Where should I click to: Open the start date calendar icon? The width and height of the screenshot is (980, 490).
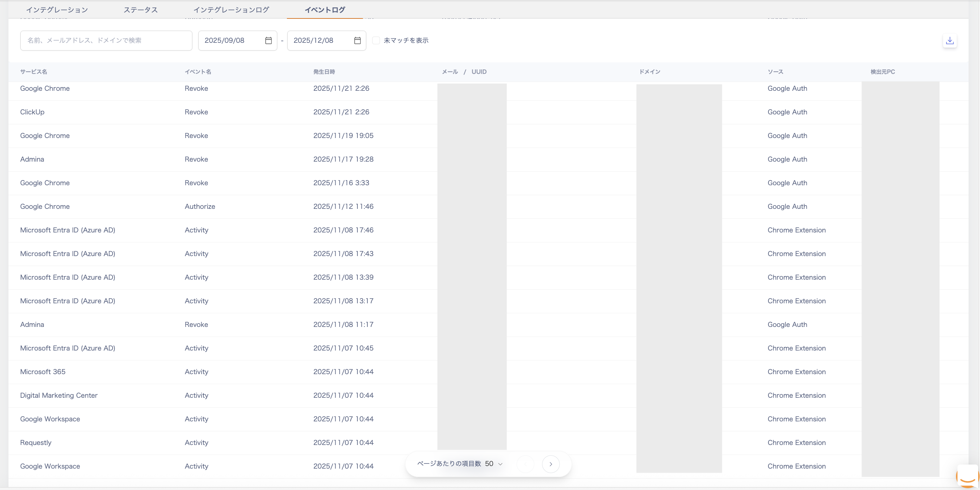tap(268, 41)
